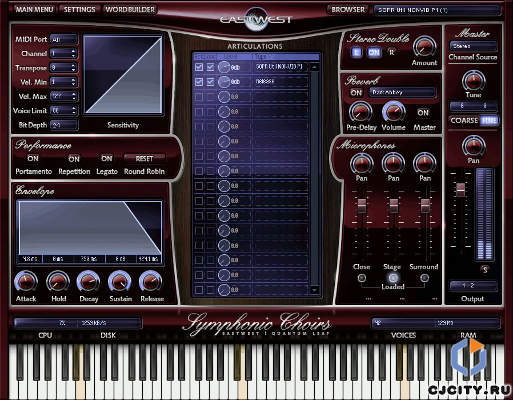Click the Stereo Double Amount knob
Viewport: 513px width, 400px height.
click(424, 47)
